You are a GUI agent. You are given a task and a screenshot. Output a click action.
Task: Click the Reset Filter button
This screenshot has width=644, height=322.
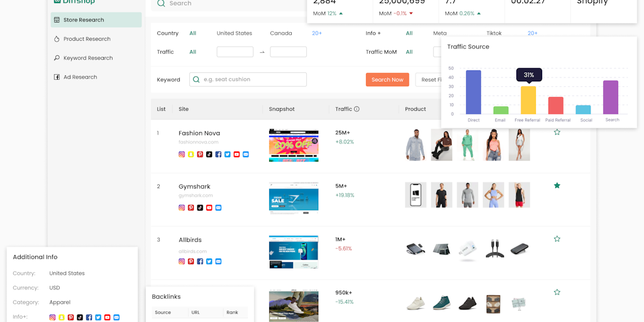428,80
